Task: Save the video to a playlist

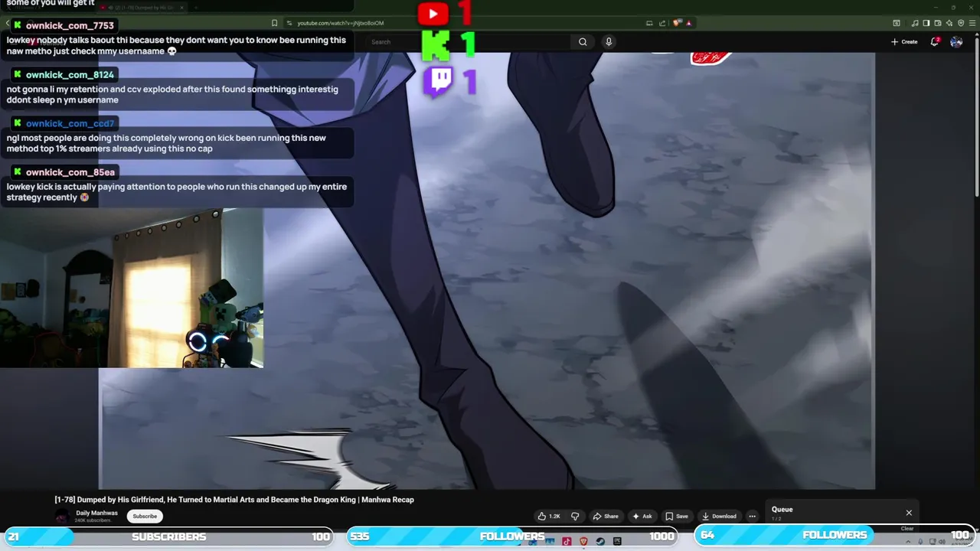Action: tap(677, 516)
